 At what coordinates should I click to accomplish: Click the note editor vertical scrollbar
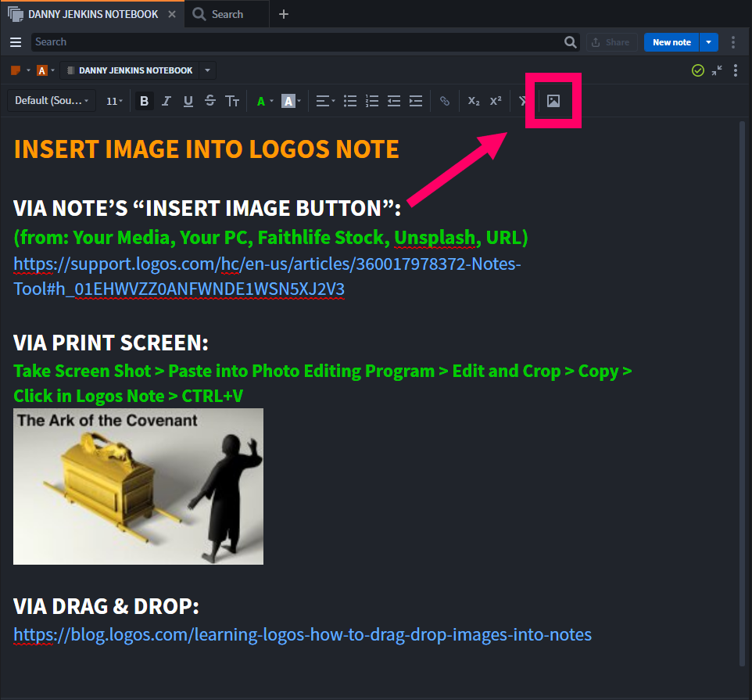click(742, 393)
